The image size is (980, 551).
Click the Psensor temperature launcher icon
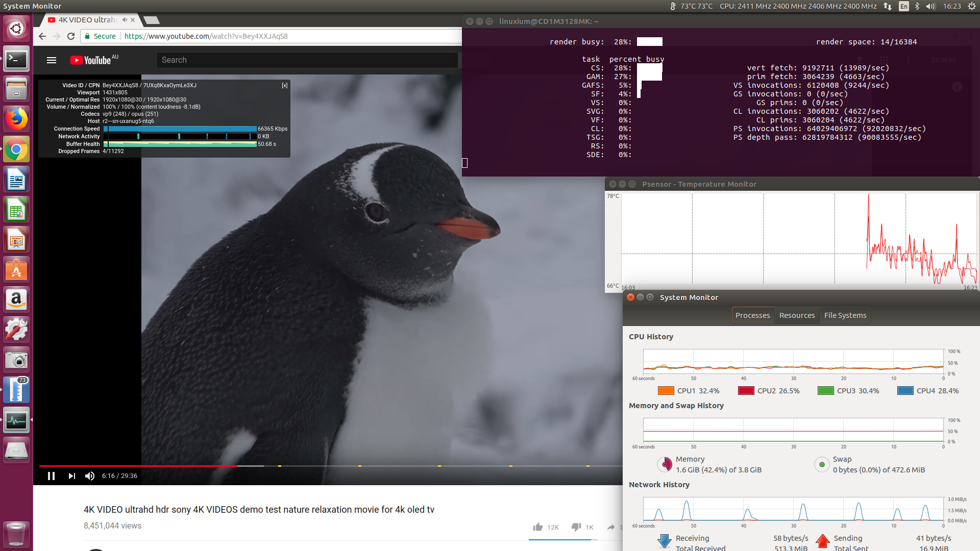click(x=16, y=390)
